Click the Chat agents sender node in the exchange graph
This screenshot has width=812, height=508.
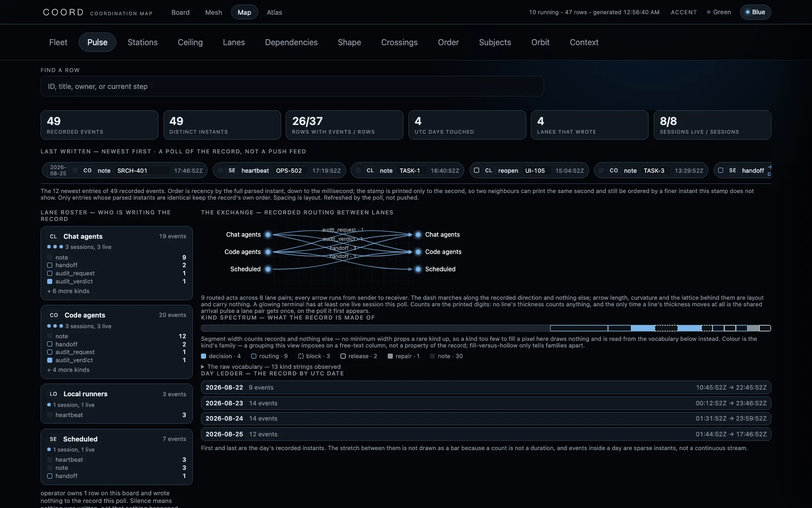point(268,235)
